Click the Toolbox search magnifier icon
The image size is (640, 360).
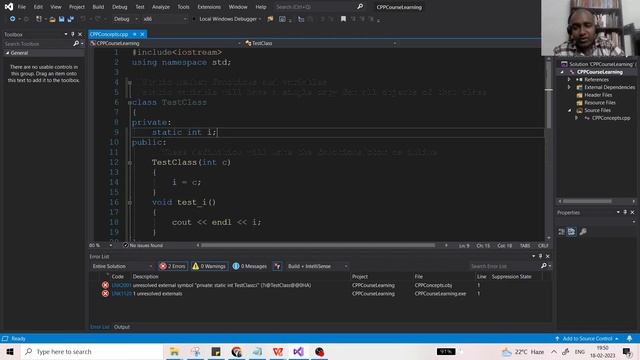(x=76, y=43)
